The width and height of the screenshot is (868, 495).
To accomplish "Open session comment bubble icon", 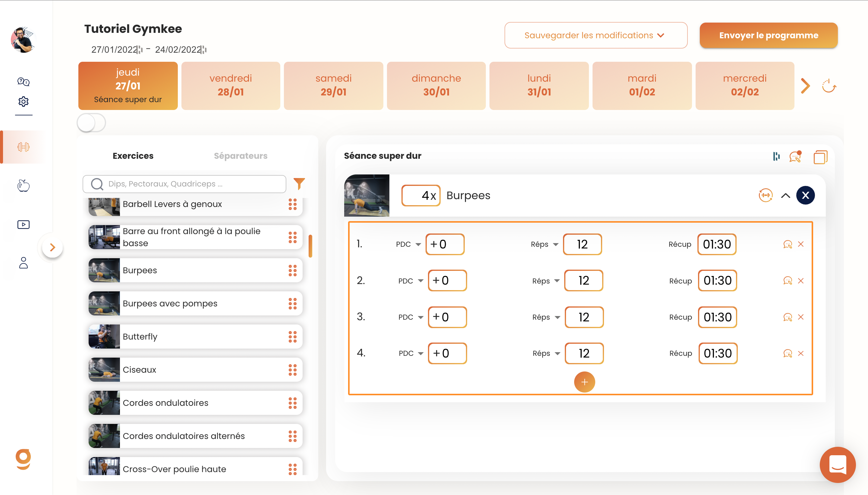I will tap(795, 156).
